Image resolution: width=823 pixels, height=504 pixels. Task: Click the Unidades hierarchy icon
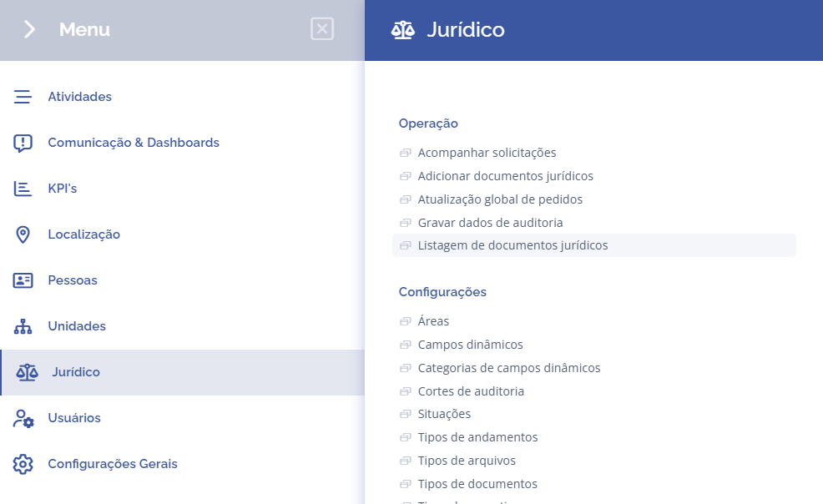click(23, 326)
